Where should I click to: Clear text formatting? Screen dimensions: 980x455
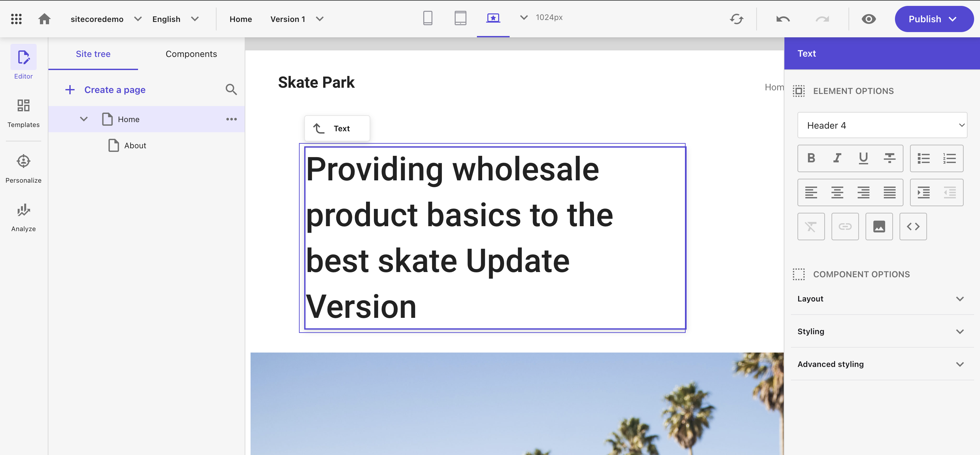[811, 227]
